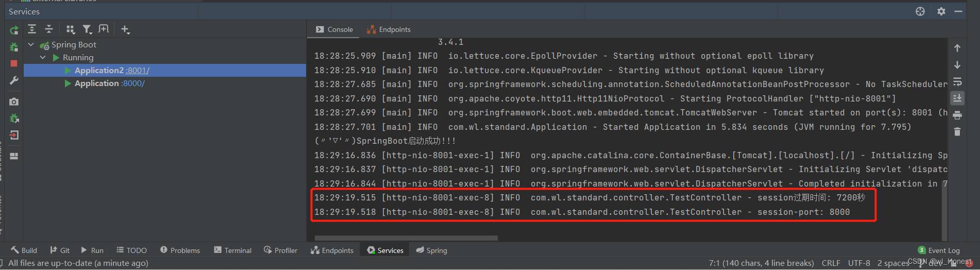Open the Group By options
The width and height of the screenshot is (980, 270).
pos(71,29)
